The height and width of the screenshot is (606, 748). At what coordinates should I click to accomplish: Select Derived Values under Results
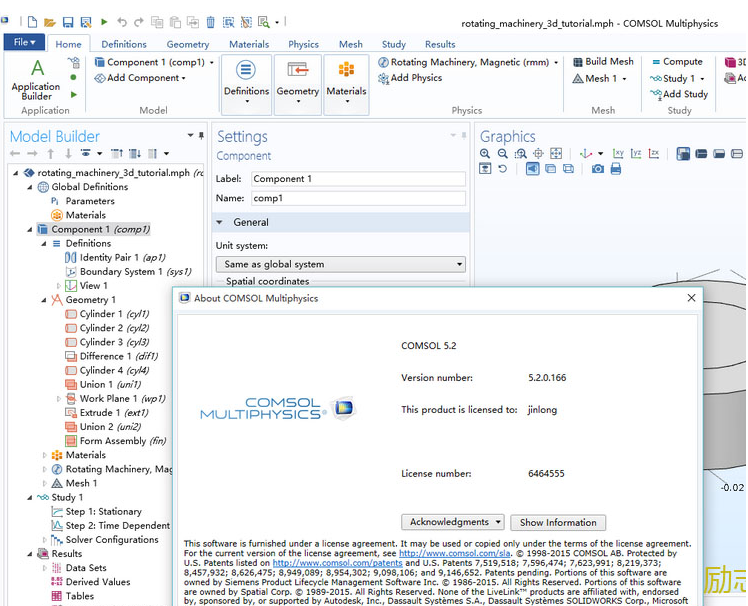(x=91, y=582)
